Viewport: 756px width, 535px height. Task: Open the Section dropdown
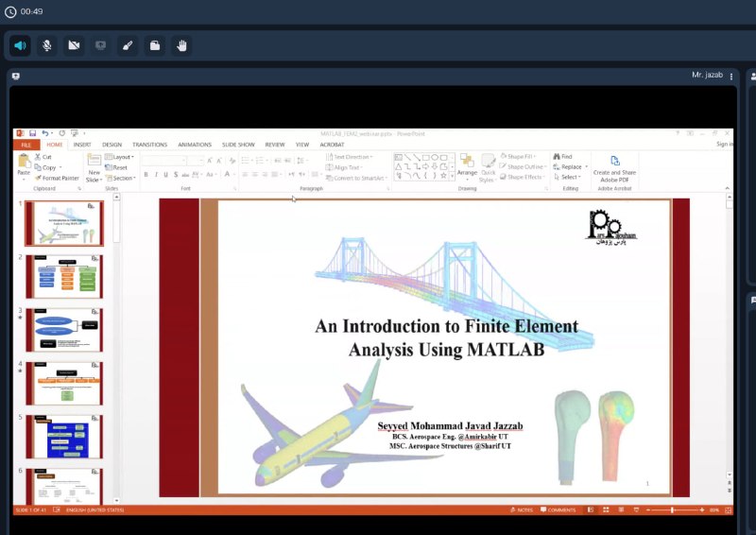pyautogui.click(x=121, y=178)
